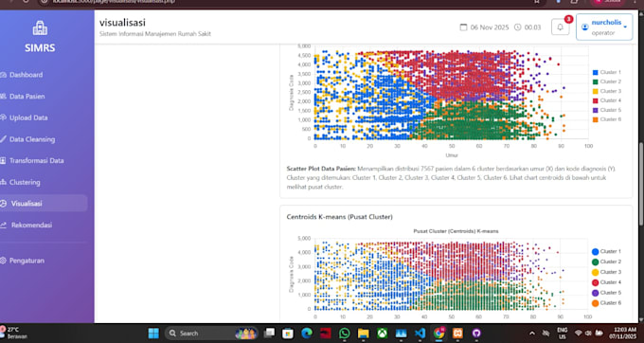Viewport: 644px width, 343px height.
Task: Open Rekomendasi in the sidebar
Action: pos(31,226)
